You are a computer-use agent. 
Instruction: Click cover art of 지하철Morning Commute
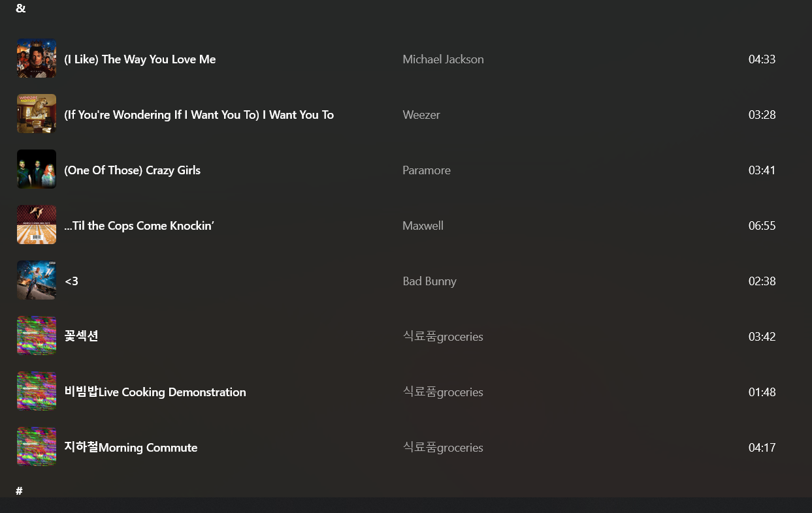[x=37, y=447]
